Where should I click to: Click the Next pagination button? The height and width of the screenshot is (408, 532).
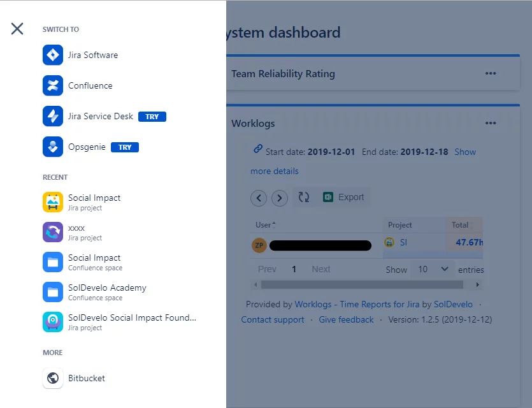coord(321,269)
